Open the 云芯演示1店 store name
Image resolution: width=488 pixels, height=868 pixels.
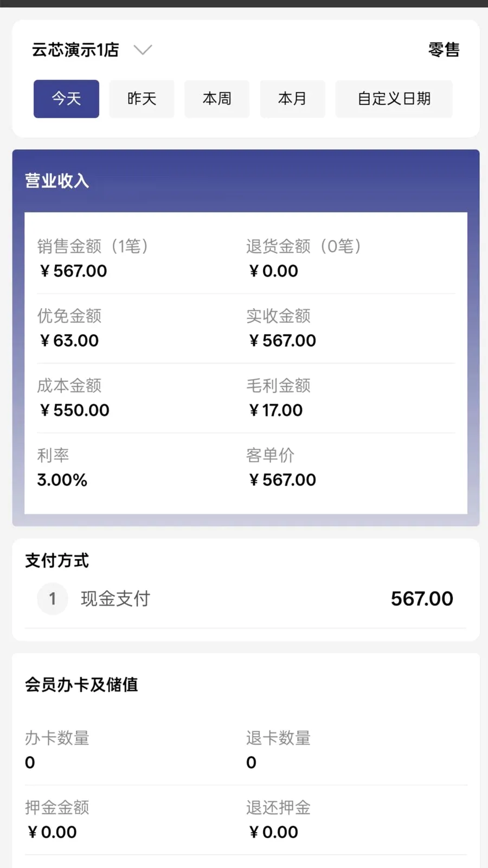(75, 50)
